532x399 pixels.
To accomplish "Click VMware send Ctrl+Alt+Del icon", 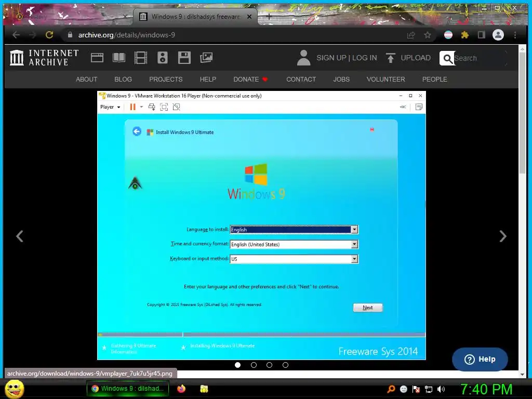I will coord(152,107).
